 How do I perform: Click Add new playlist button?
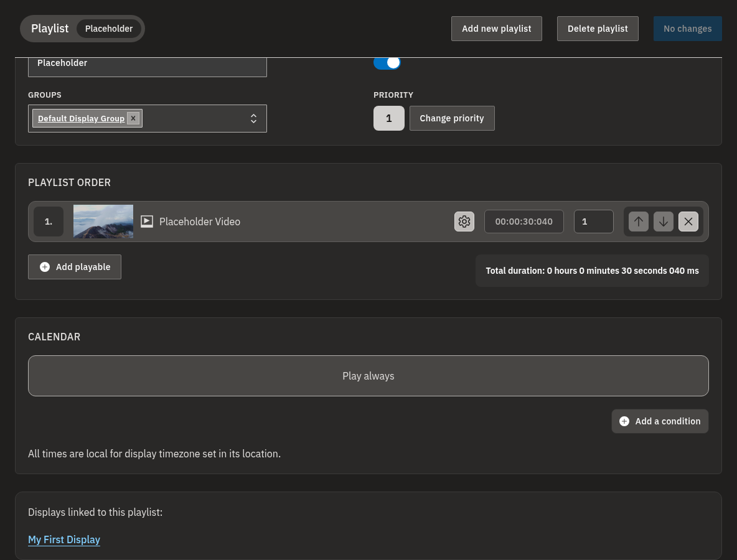point(496,29)
